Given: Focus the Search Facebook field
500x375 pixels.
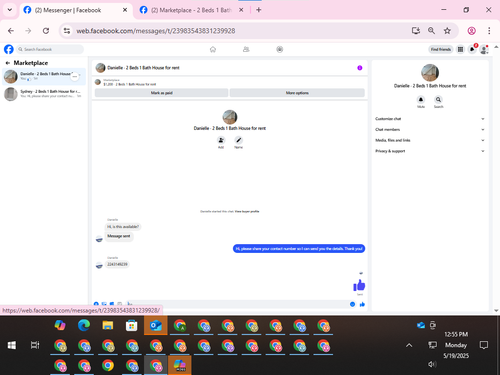Looking at the screenshot, I should click(x=50, y=49).
